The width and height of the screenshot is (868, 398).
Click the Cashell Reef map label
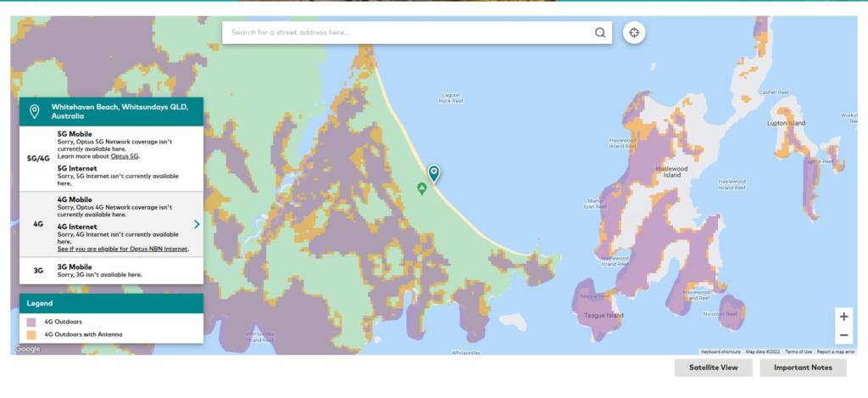coord(773,92)
